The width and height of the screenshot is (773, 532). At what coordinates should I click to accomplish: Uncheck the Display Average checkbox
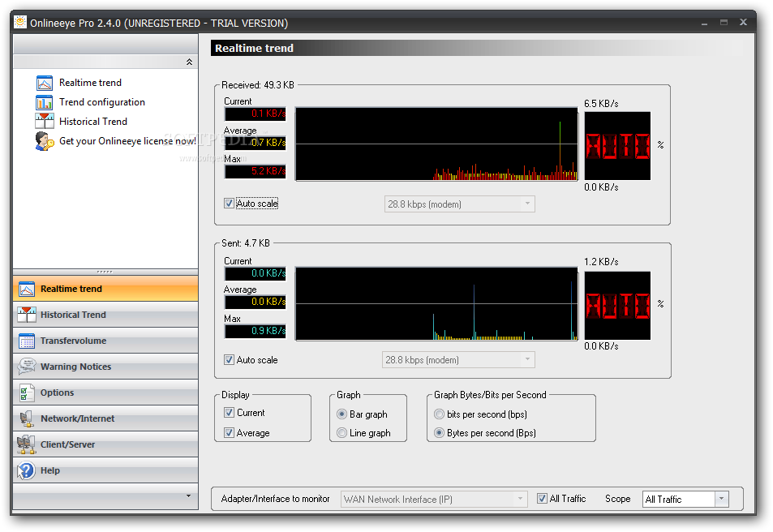tap(229, 433)
